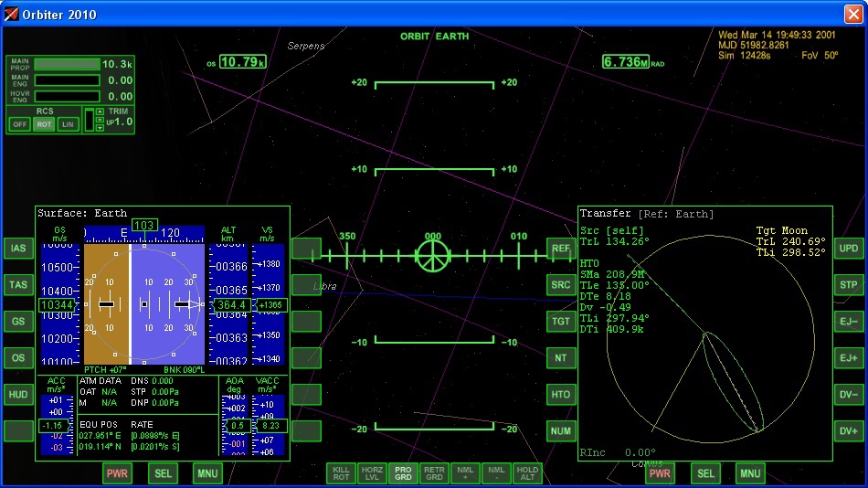Set RCS mode to LIN

click(68, 124)
